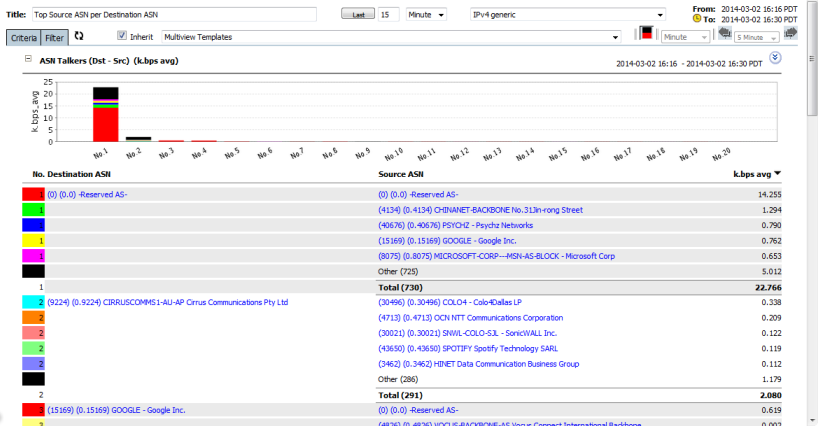Collapse the ASN Talkers section minus box

click(x=28, y=59)
